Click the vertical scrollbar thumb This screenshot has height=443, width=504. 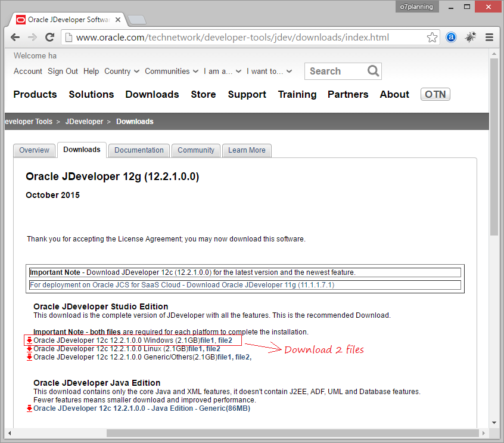[x=494, y=147]
